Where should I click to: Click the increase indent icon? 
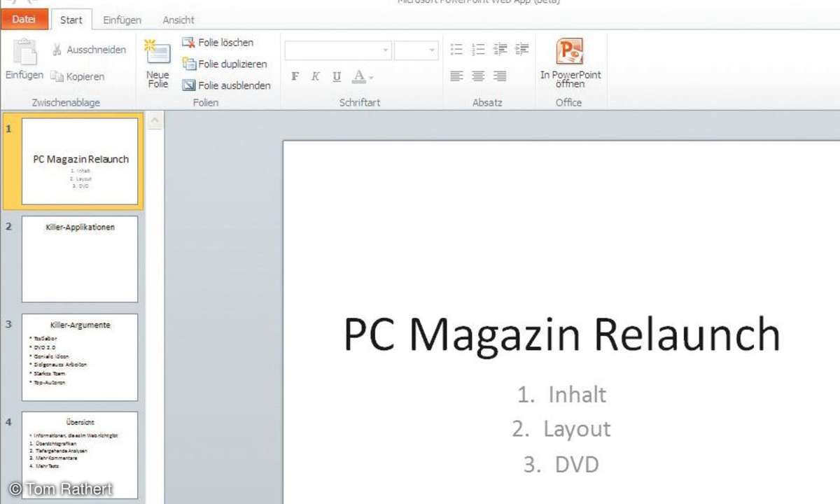[x=521, y=49]
